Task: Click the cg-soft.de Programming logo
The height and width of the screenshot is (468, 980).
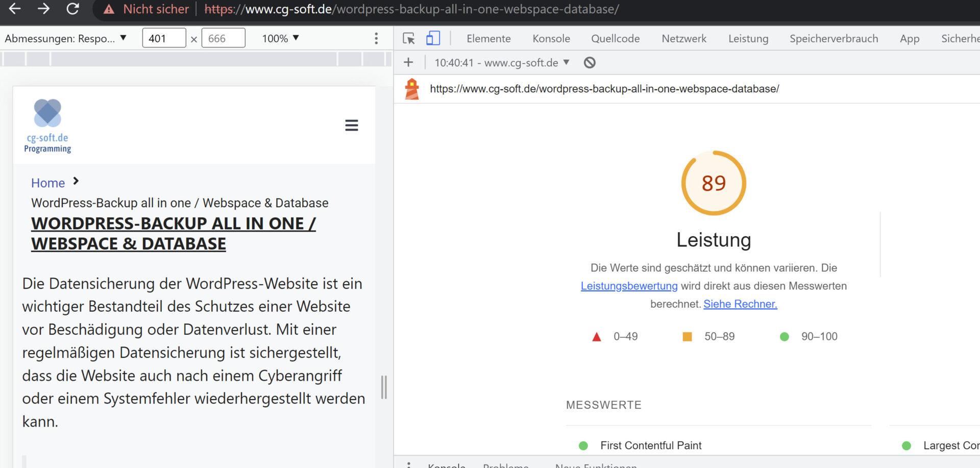Action: pos(47,126)
